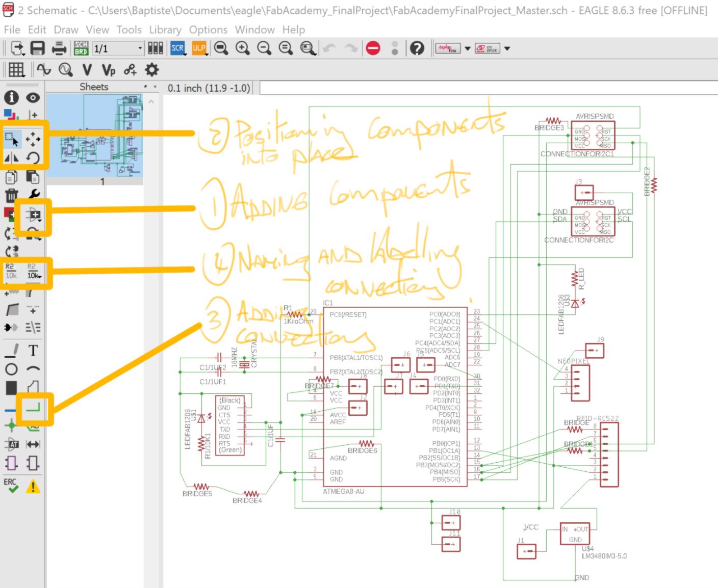Open the Library menu

165,30
